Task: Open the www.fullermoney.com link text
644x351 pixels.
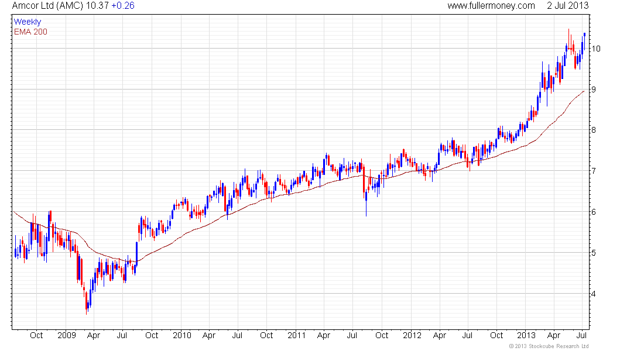Action: coord(491,6)
